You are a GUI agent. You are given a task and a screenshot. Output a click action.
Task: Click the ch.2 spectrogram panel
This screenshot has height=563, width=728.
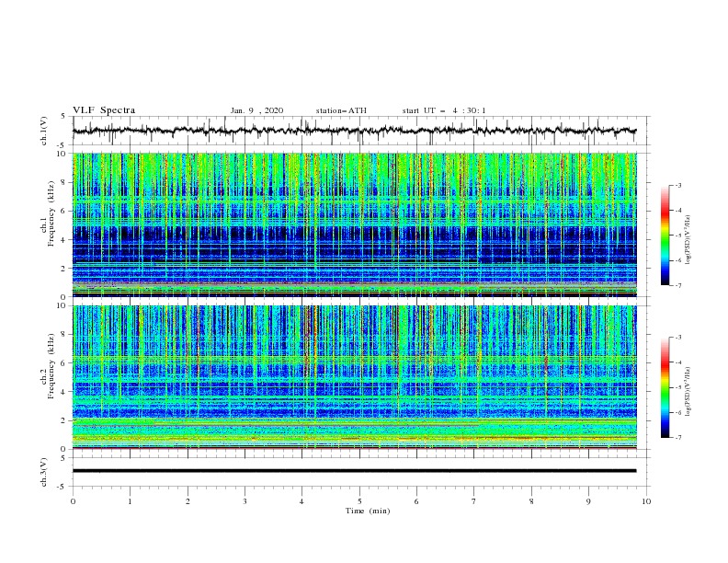354,377
